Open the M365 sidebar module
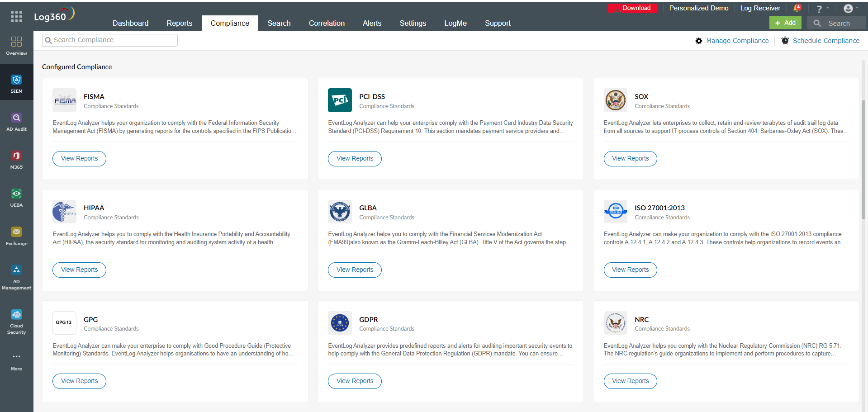The height and width of the screenshot is (412, 868). pyautogui.click(x=16, y=160)
